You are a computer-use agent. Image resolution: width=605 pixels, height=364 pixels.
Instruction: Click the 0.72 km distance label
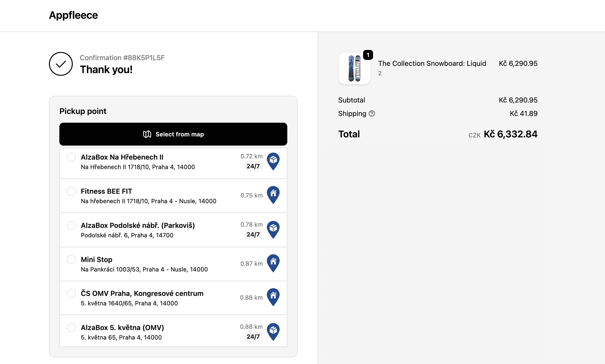pos(251,156)
